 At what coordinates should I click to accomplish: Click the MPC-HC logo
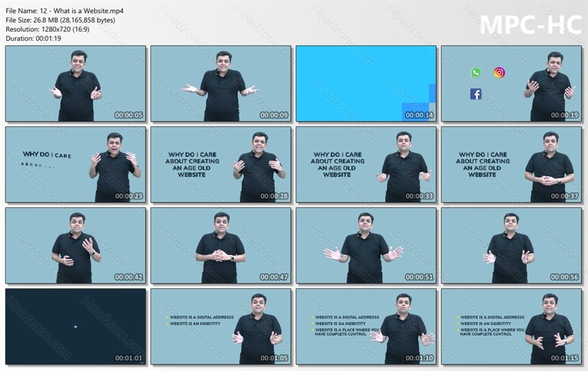tap(531, 25)
